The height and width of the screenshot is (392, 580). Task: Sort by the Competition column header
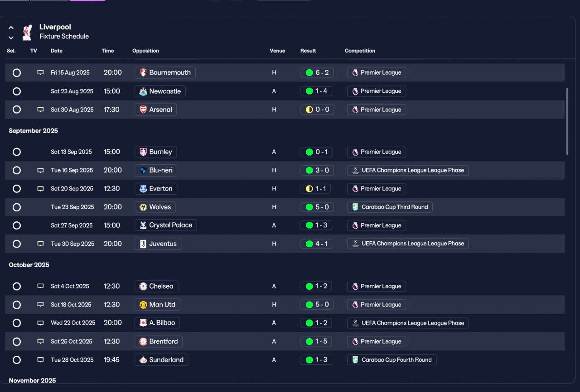click(360, 51)
